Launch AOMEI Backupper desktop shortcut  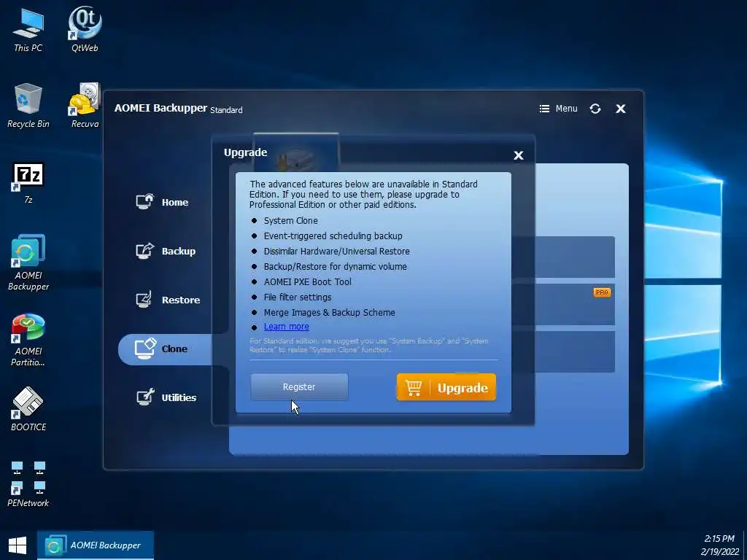(28, 262)
